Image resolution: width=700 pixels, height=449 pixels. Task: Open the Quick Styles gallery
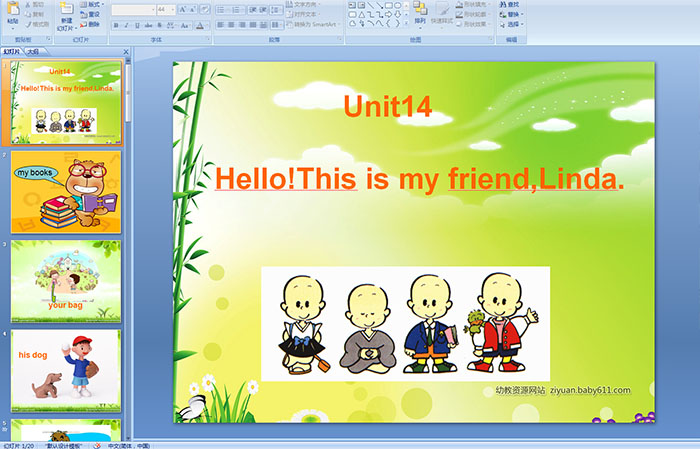442,13
